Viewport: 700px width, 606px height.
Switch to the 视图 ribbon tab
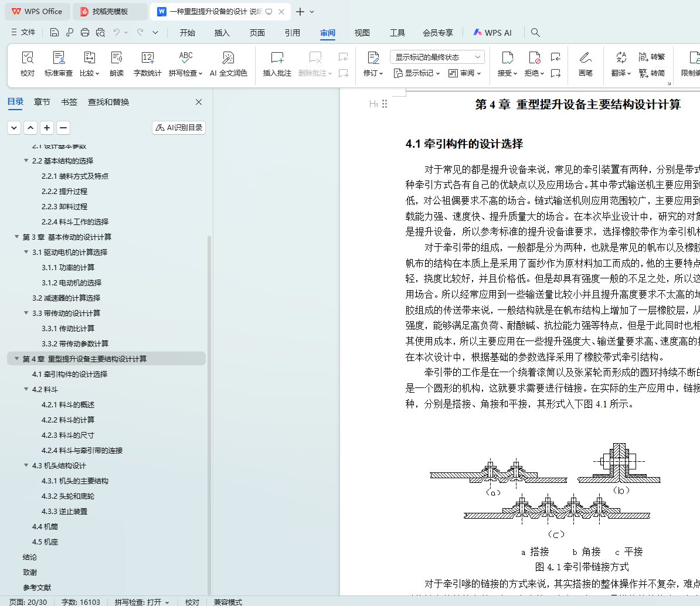(362, 33)
